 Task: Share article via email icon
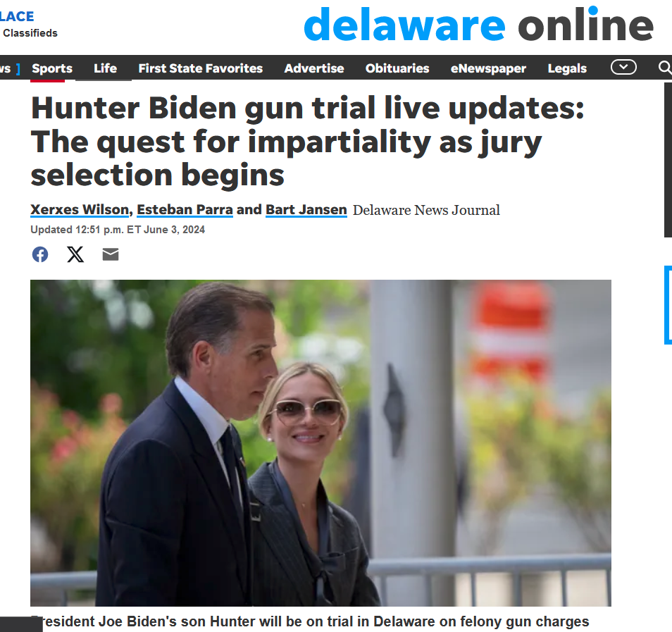[x=111, y=254]
